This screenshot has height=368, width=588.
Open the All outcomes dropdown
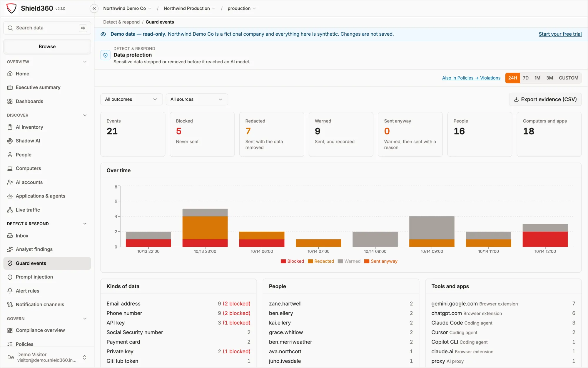(131, 100)
